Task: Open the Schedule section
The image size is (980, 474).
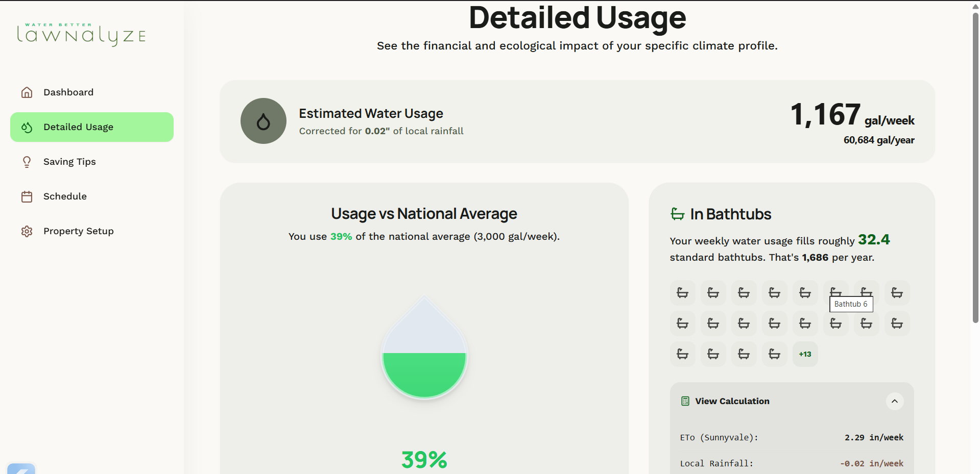Action: tap(92, 196)
